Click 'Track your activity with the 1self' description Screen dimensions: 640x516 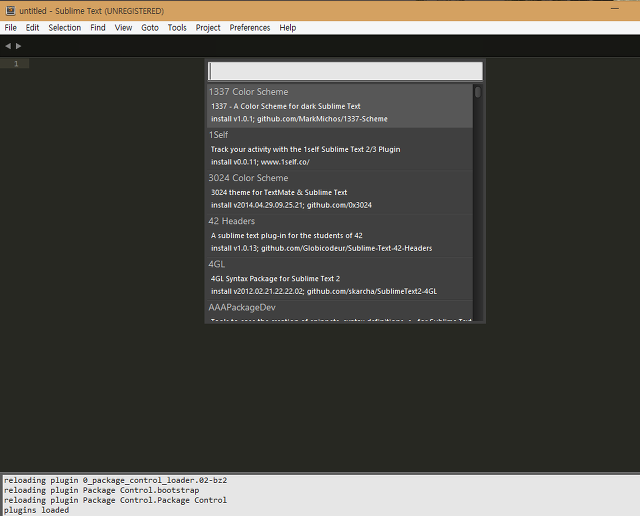(x=305, y=149)
